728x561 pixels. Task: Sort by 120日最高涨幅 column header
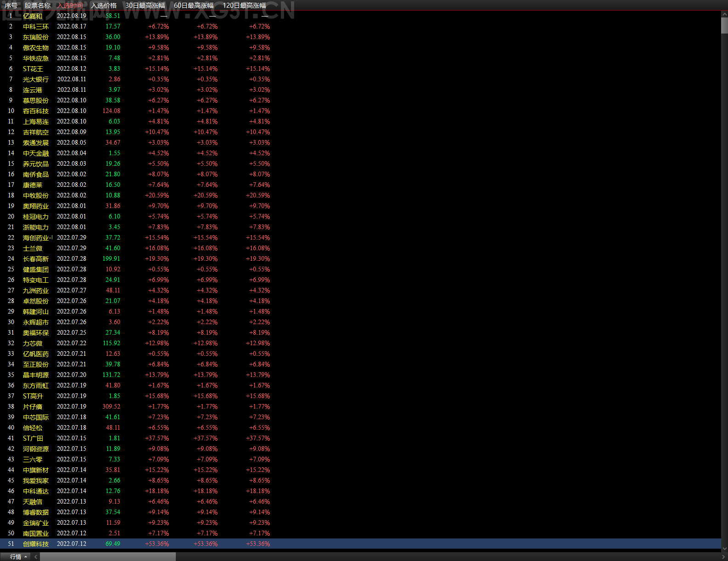click(244, 6)
